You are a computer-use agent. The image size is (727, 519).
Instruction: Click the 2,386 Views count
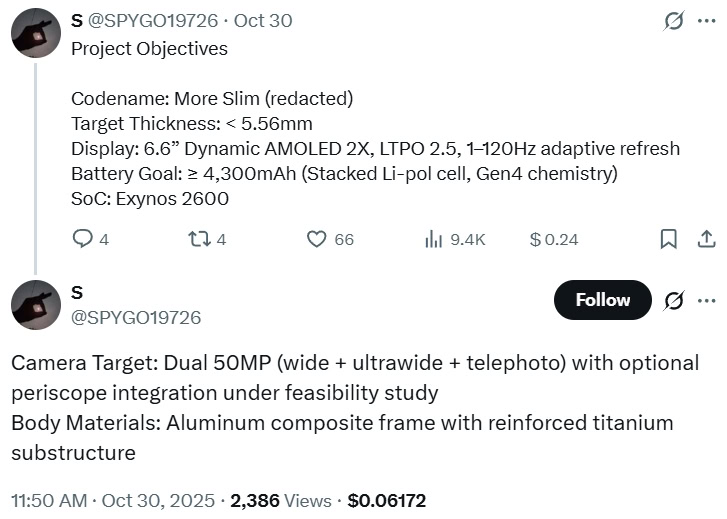click(x=282, y=499)
